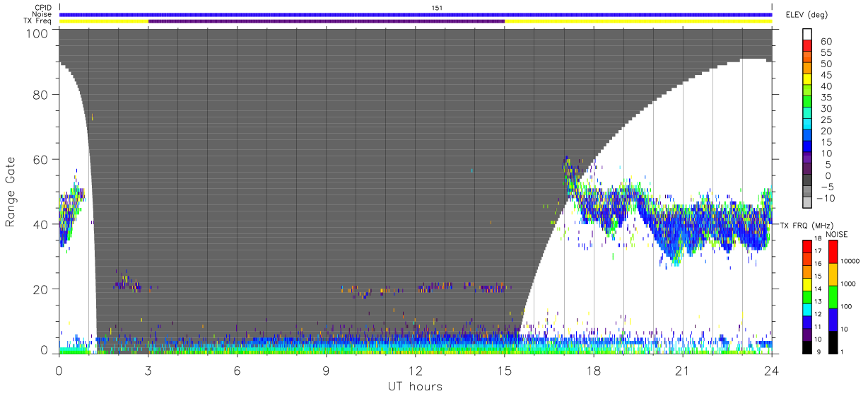Click the 20 tick label on Range Gate axis
The height and width of the screenshot is (401, 868).
[x=41, y=289]
